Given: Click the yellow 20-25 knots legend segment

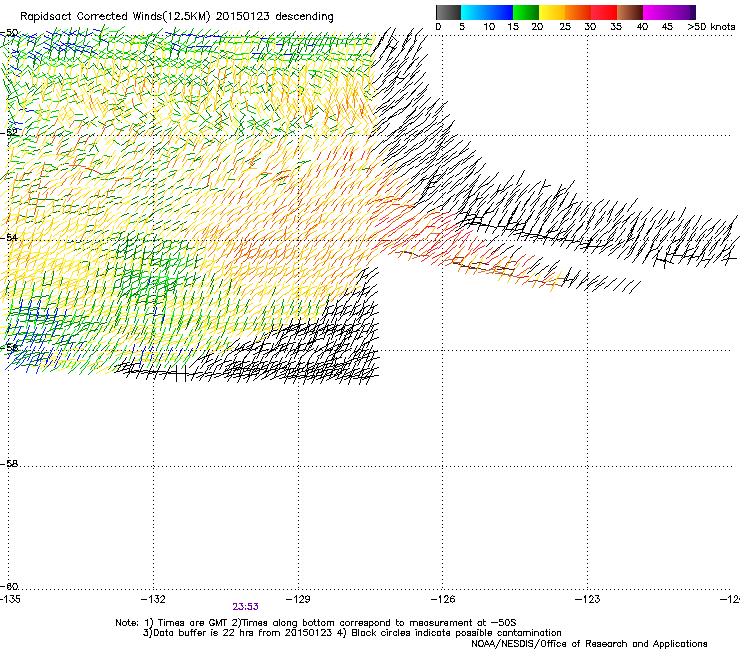Looking at the screenshot, I should click(552, 12).
